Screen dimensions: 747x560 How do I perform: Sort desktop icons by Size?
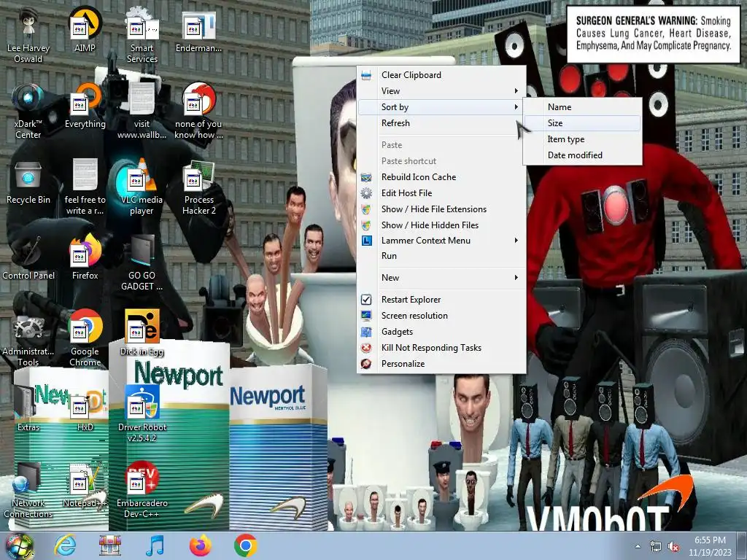coord(583,122)
